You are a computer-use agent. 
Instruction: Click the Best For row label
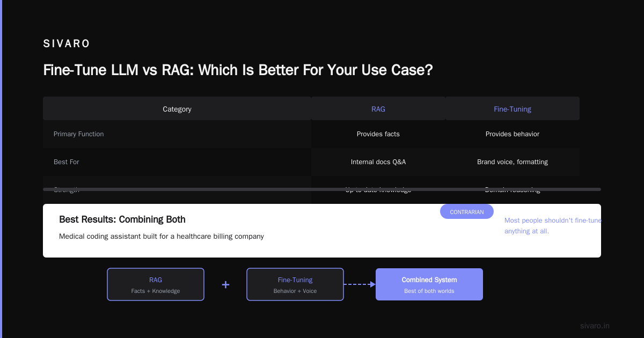pyautogui.click(x=67, y=162)
